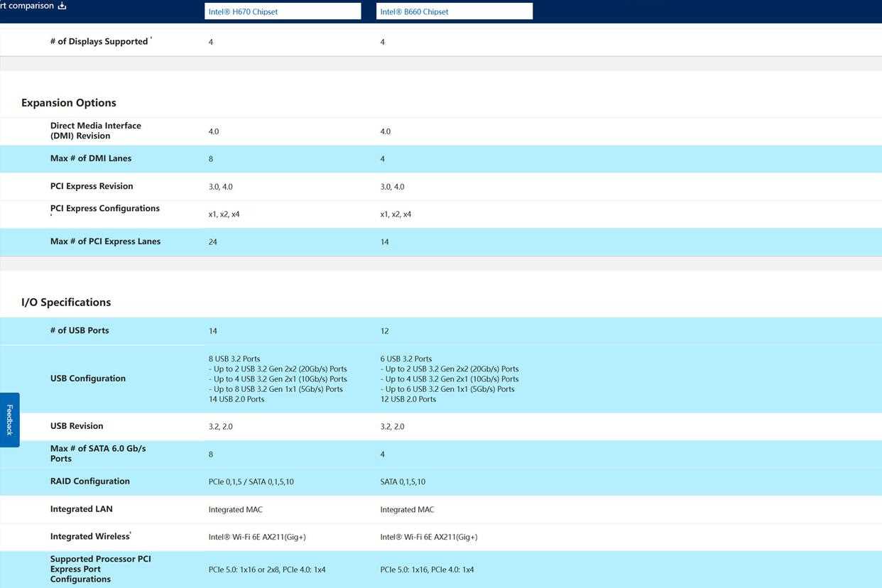Click the PCI Express Configurations label
The image size is (882, 588).
point(105,209)
